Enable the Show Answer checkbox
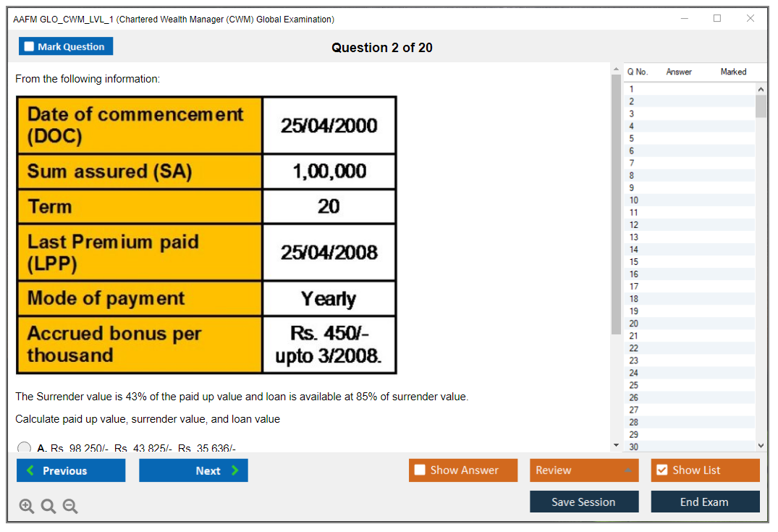This screenshot has height=532, width=778. tap(420, 470)
